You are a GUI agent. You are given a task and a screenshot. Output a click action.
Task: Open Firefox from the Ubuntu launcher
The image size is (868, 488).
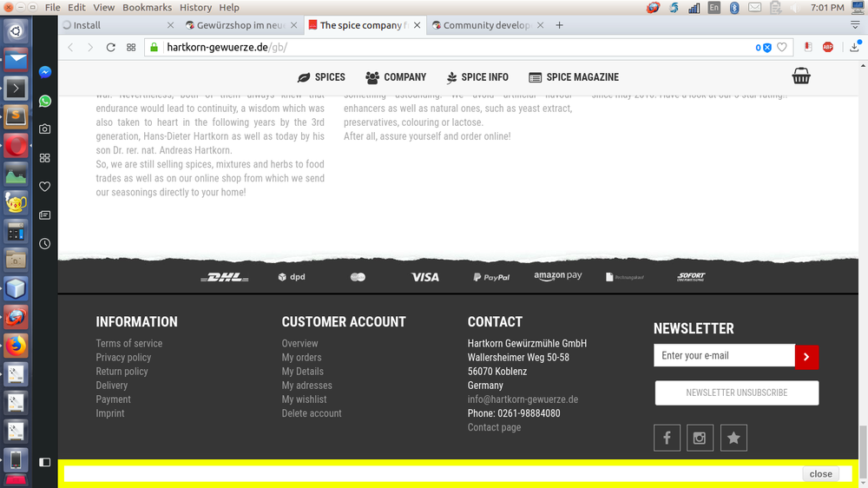[16, 346]
